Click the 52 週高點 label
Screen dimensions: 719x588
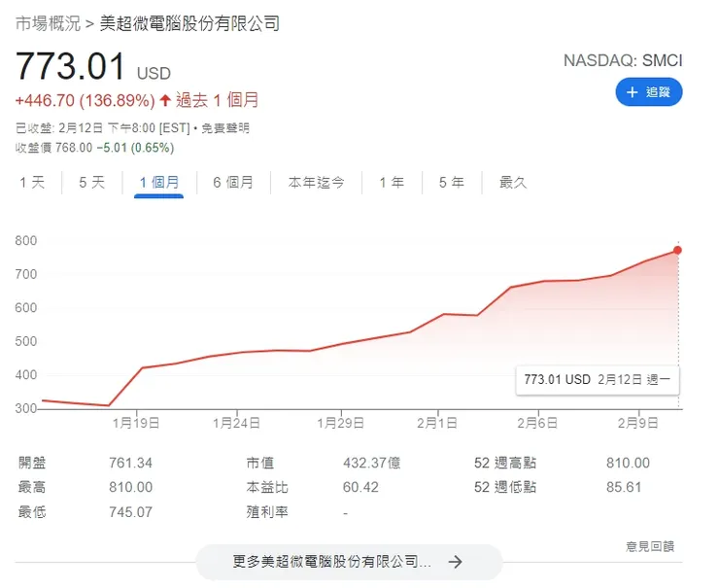[505, 463]
